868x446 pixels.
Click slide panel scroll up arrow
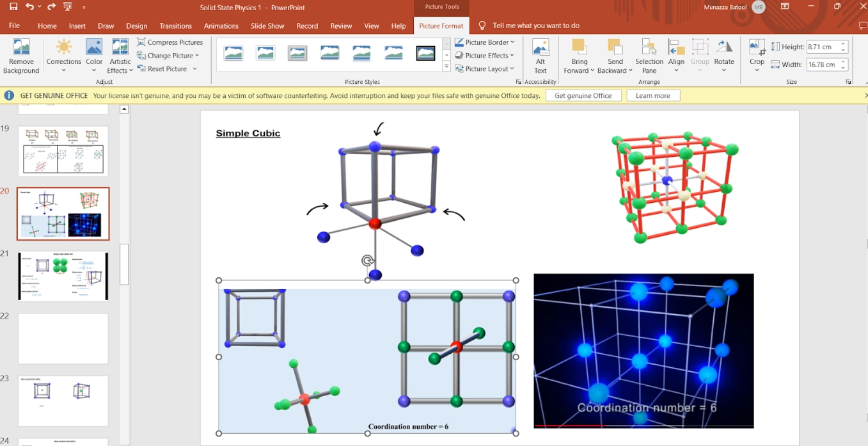[124, 109]
